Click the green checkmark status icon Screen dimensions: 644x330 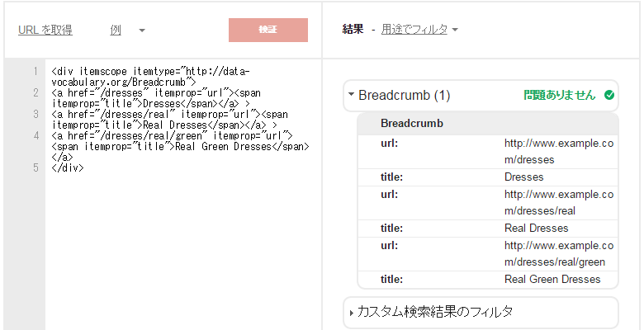pyautogui.click(x=609, y=96)
